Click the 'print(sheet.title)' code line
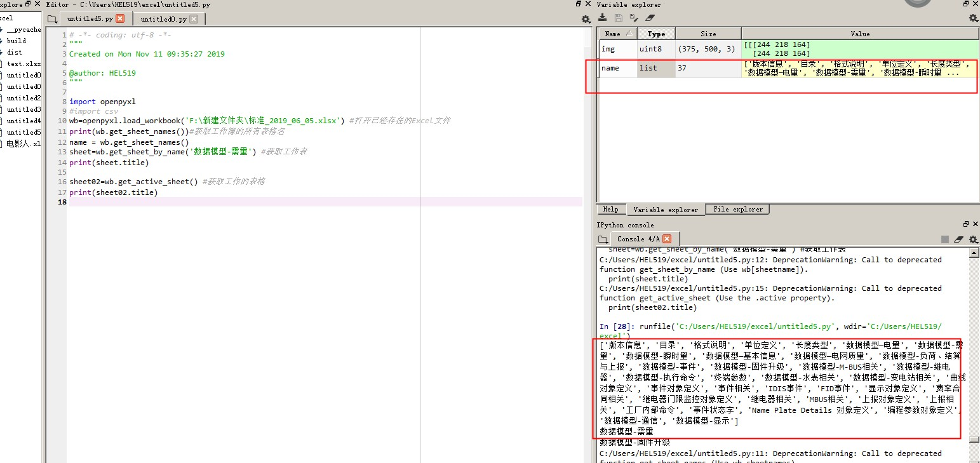980x463 pixels. click(x=109, y=162)
